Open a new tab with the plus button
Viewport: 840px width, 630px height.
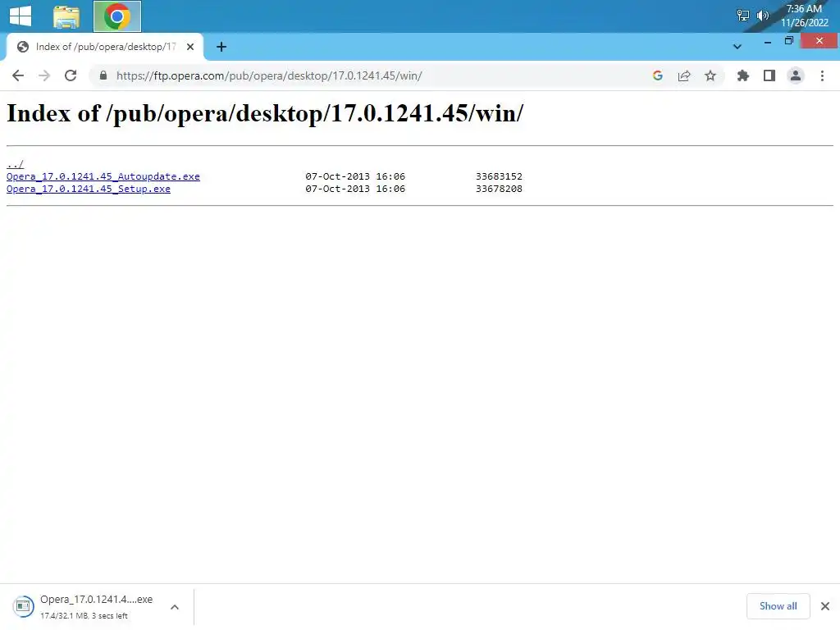click(x=221, y=47)
